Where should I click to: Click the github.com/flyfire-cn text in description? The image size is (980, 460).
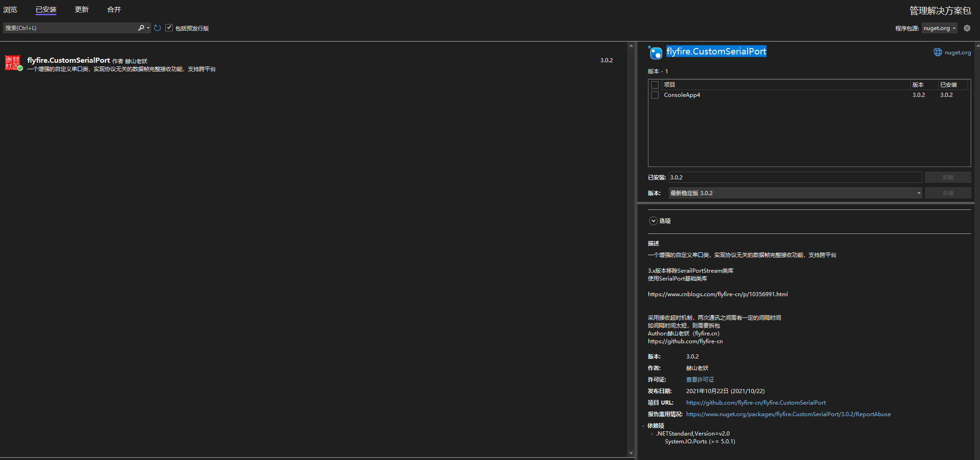coord(685,341)
